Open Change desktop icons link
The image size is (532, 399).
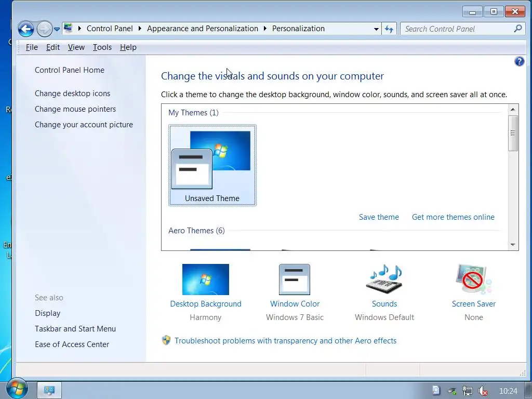[x=72, y=94]
